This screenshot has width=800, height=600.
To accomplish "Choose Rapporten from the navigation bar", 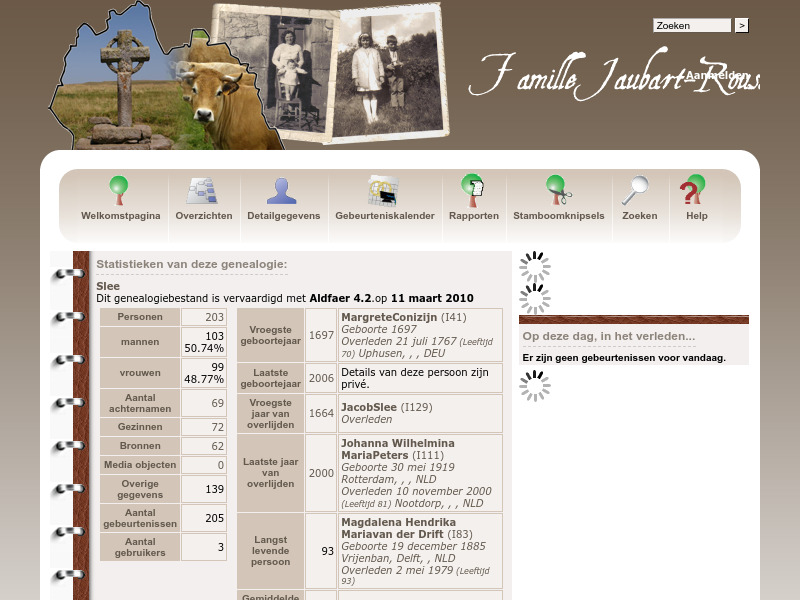I will (x=474, y=215).
